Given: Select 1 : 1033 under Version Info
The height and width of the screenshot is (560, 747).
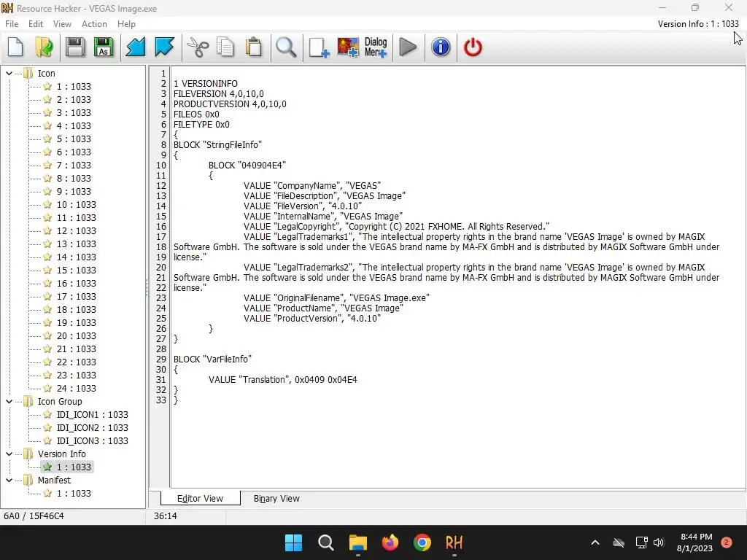Looking at the screenshot, I should tap(74, 467).
